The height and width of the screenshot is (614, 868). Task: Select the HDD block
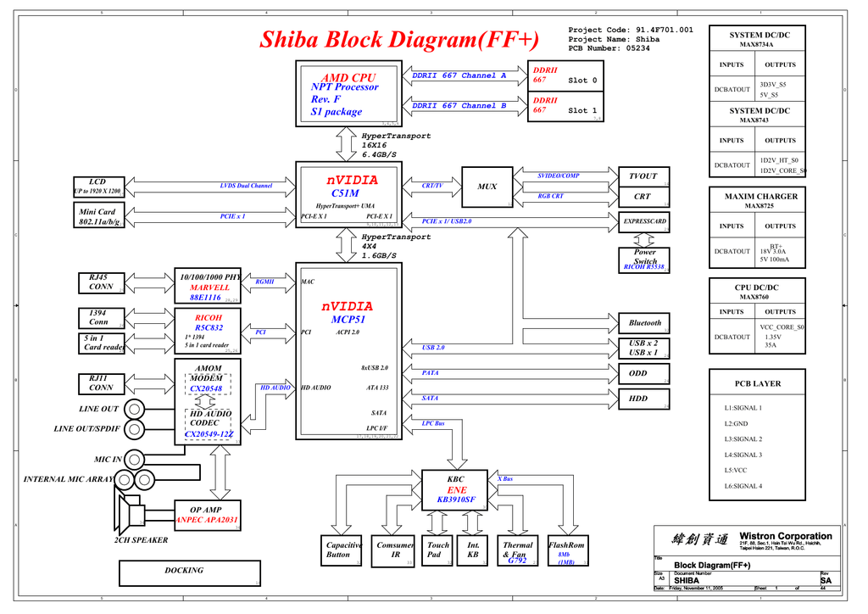tap(644, 399)
